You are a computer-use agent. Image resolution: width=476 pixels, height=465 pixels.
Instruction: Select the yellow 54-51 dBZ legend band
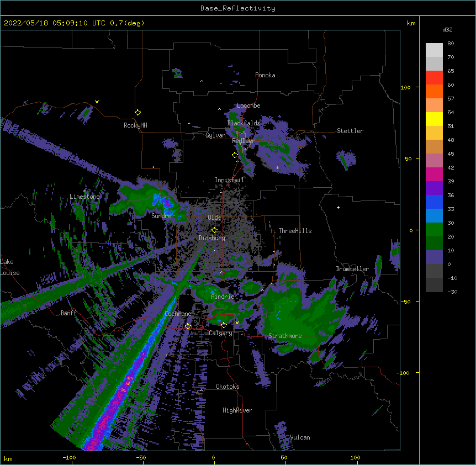click(434, 119)
